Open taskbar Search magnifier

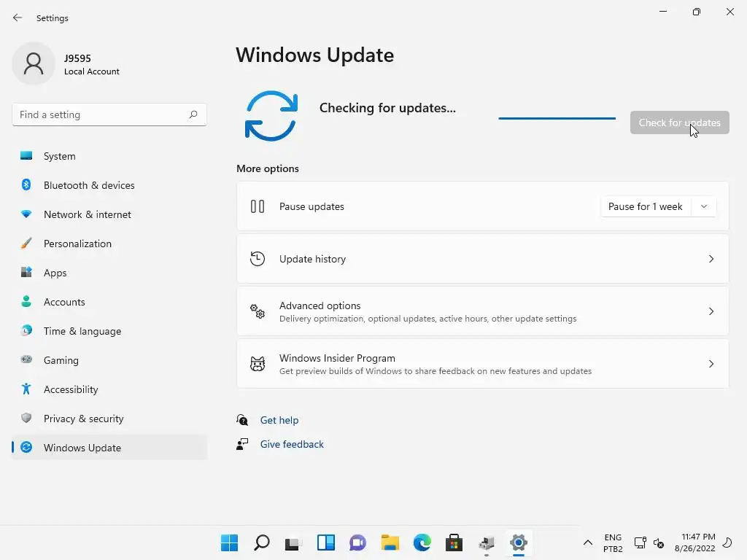[262, 542]
